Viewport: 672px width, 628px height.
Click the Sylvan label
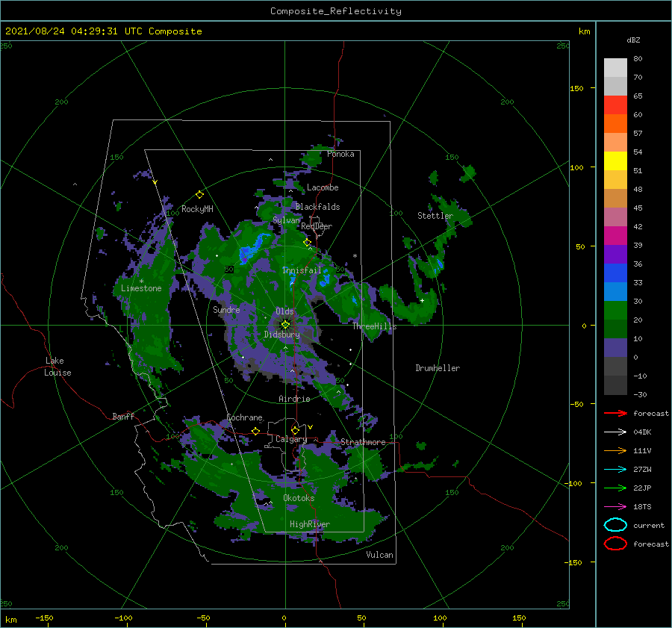pos(286,220)
